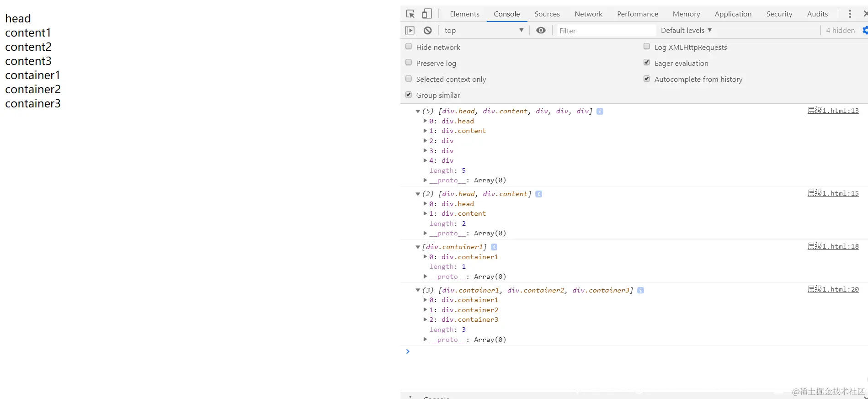The image size is (868, 399).
Task: Create live expression with eye icon
Action: (541, 31)
